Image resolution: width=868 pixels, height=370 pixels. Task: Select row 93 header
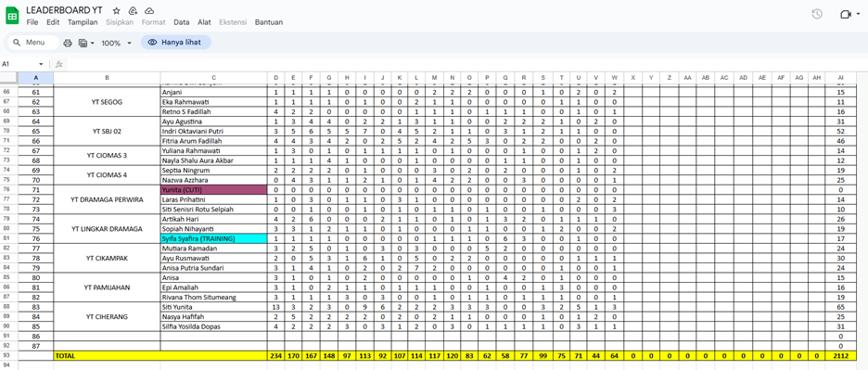pyautogui.click(x=9, y=355)
